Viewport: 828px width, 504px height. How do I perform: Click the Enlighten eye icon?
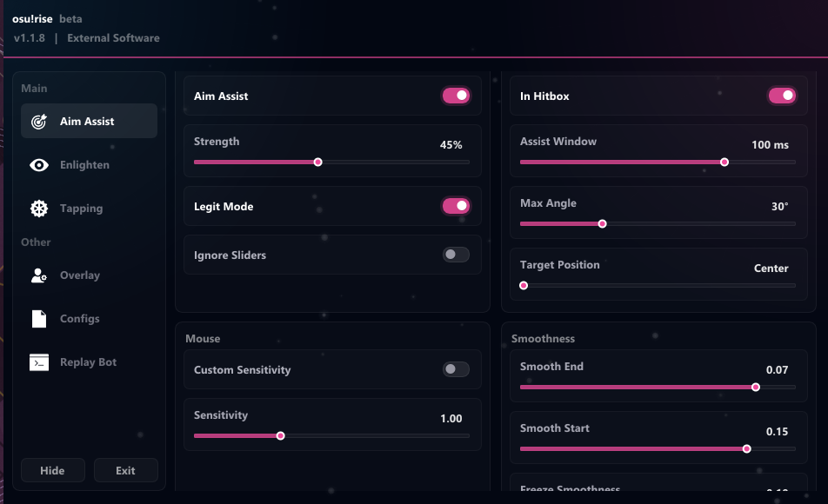(x=39, y=165)
